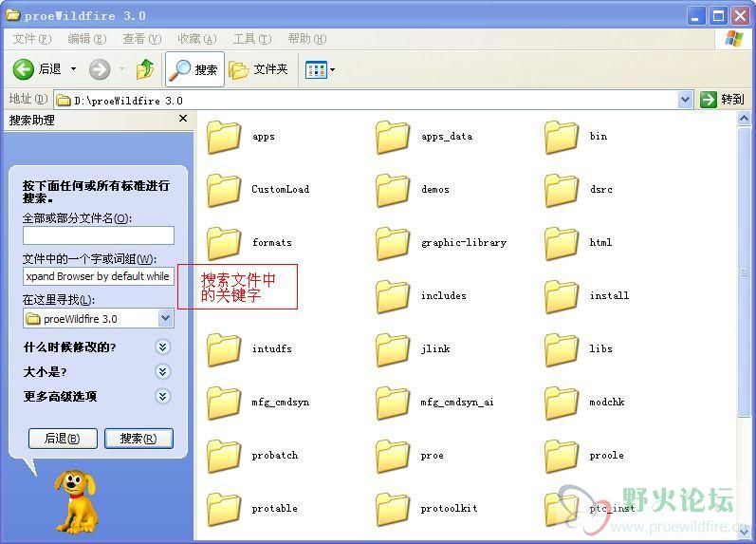
Task: Open the Views icon menu
Action: pos(316,70)
